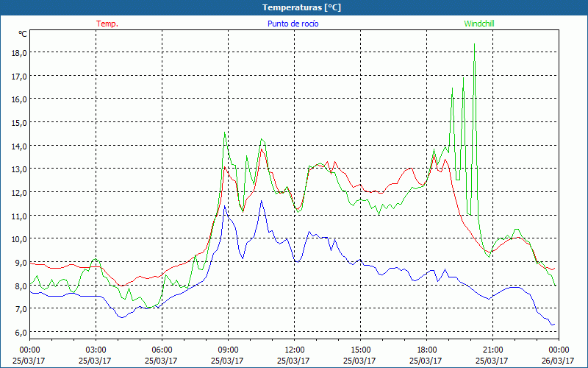Click the red temperature peak near 10:30
Viewport: 588px width, 368px height.
[262, 149]
